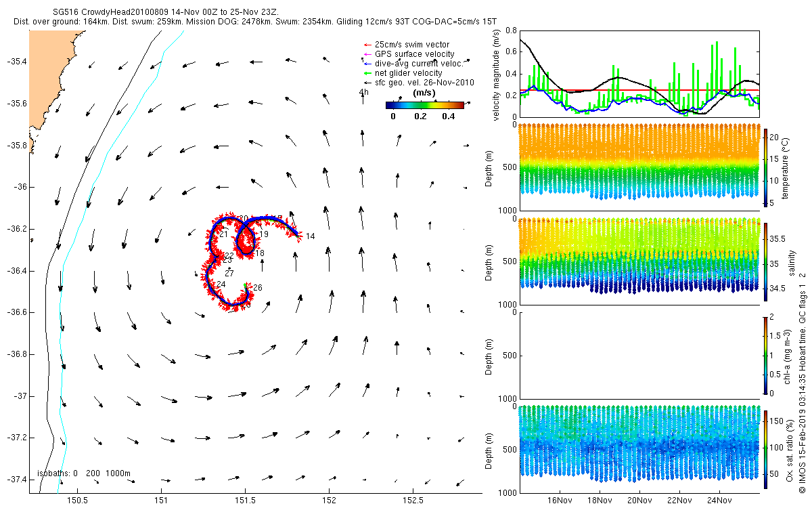Click the day 21 track marker label
Image resolution: width=812 pixels, height=508 pixels.
223,234
